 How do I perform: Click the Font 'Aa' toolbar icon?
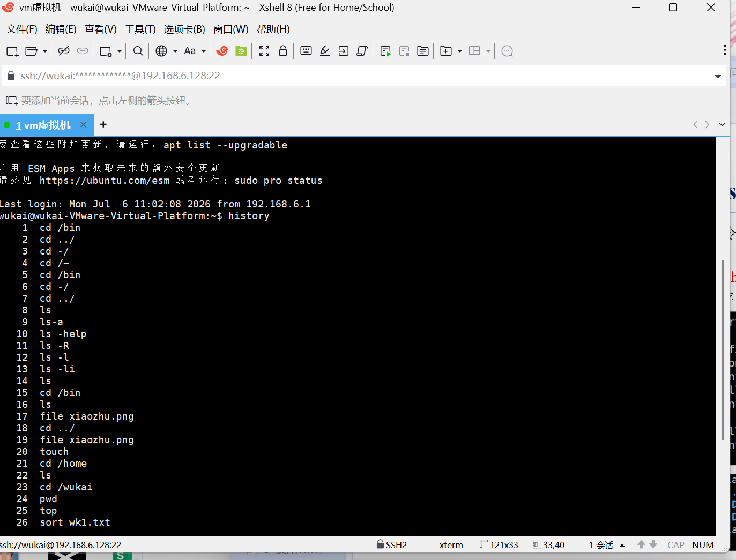190,51
